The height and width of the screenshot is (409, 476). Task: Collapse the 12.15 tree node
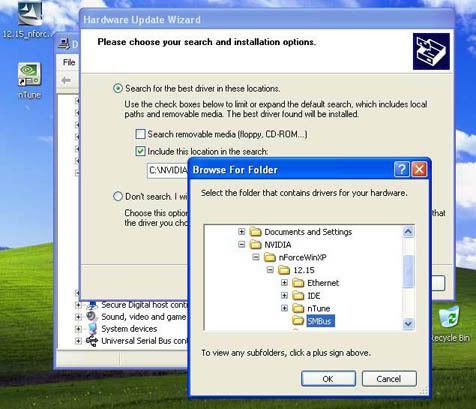(270, 270)
